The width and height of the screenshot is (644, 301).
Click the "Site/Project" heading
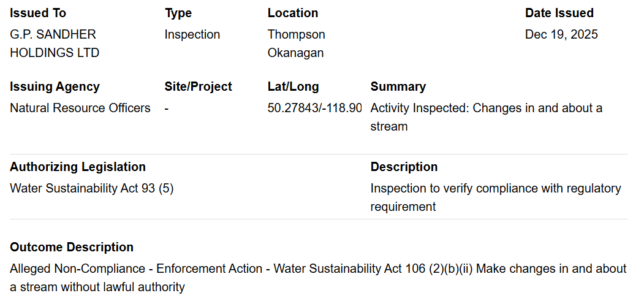pos(198,86)
